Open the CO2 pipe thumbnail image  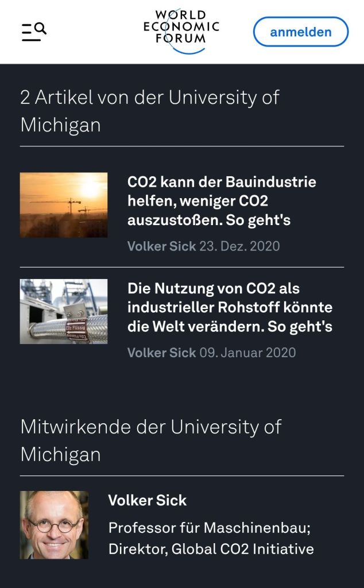[64, 311]
